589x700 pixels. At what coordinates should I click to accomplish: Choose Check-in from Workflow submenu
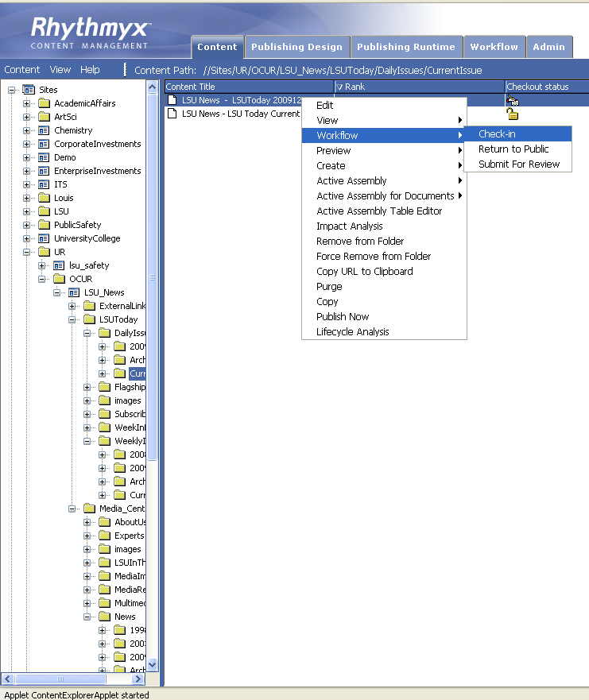(x=518, y=134)
